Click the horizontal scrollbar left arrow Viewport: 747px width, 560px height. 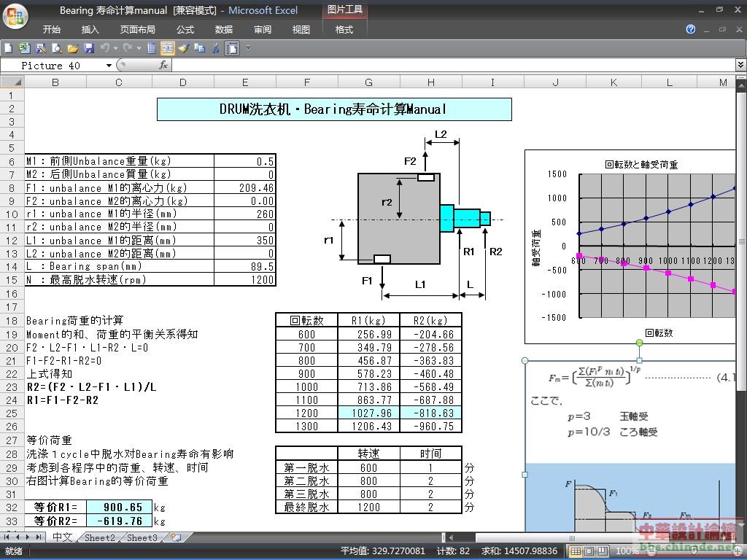tap(451, 538)
